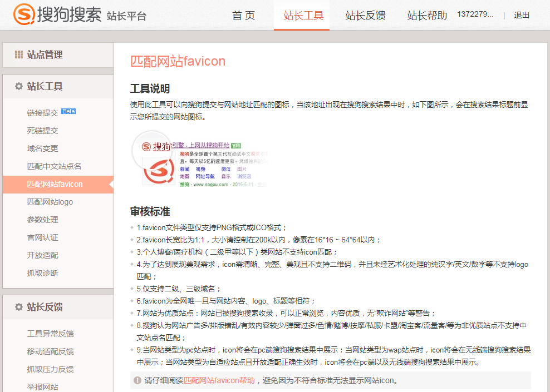Open the 匹配网站favicon帮助 link
550x392 pixels.
click(x=219, y=380)
